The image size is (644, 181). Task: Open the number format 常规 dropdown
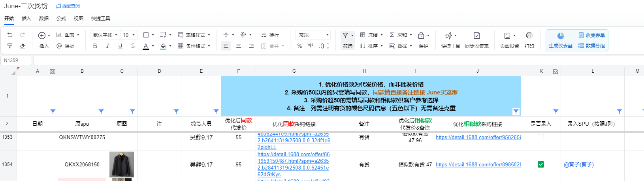pos(313,35)
